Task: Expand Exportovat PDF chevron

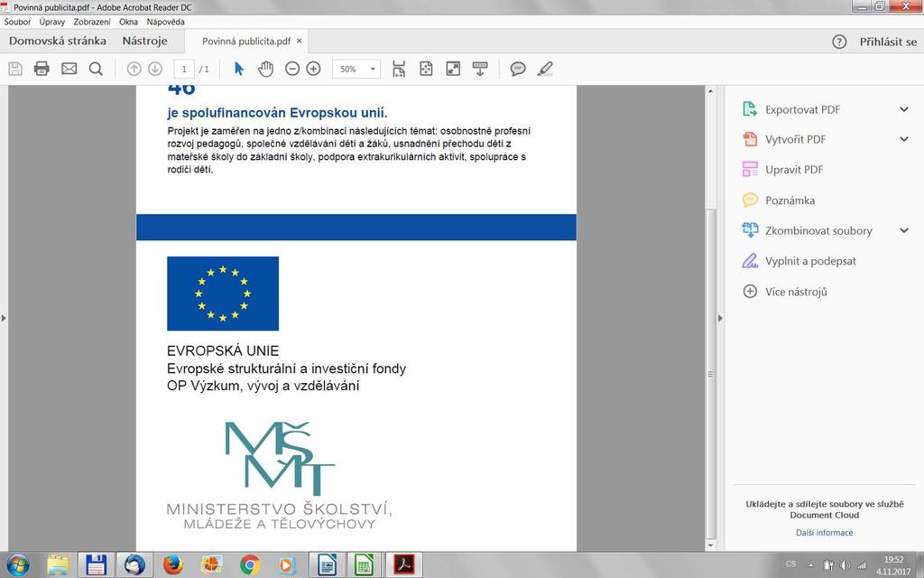Action: pos(904,109)
